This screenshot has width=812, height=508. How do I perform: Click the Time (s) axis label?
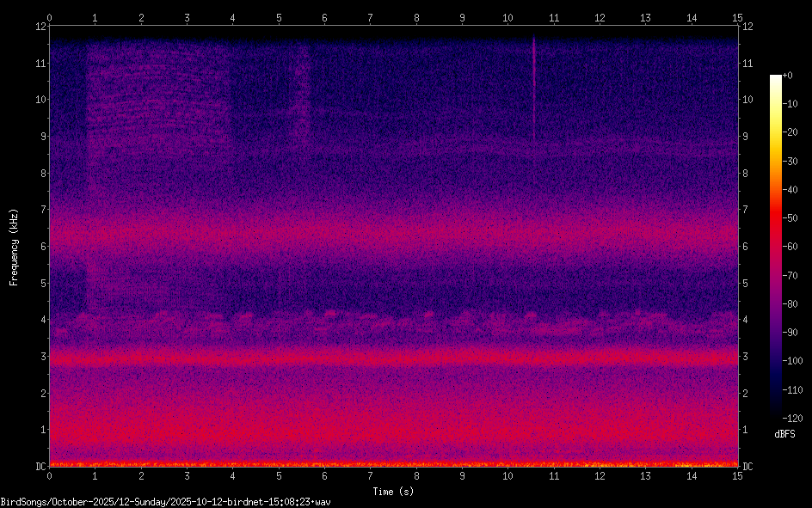click(393, 491)
